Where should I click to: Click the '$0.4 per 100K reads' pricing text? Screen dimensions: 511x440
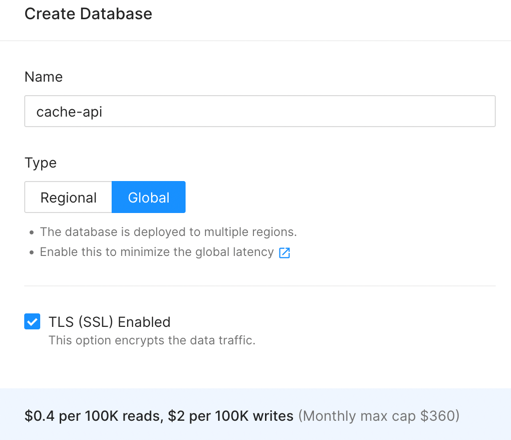[x=94, y=416]
